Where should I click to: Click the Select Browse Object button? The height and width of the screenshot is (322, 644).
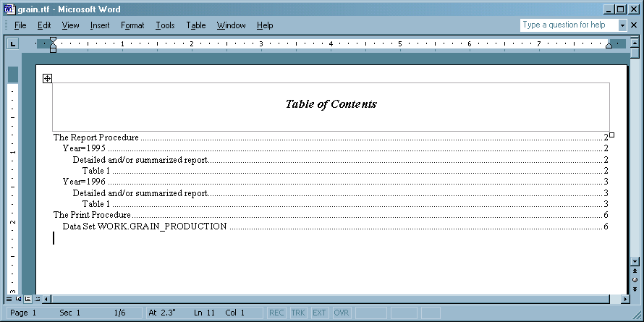633,279
